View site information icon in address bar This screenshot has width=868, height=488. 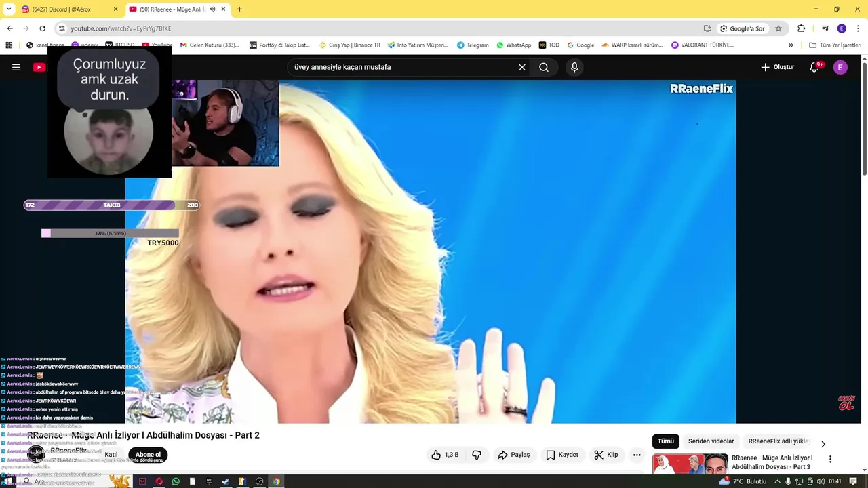pos(62,28)
